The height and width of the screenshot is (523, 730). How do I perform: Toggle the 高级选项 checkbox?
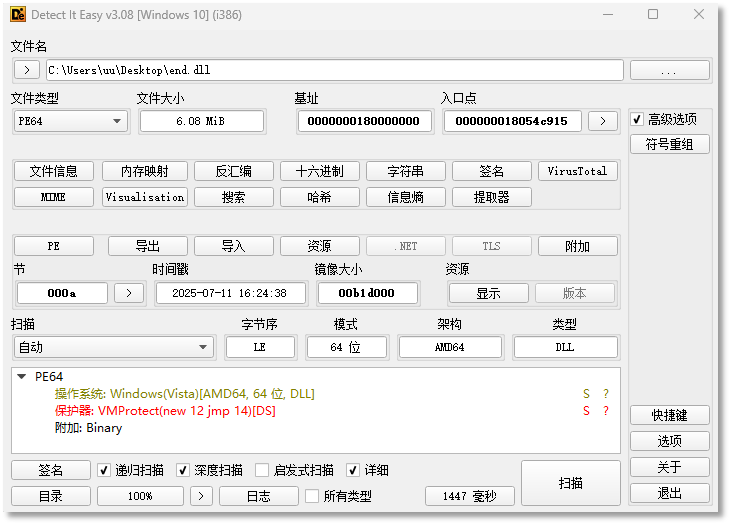click(x=637, y=119)
